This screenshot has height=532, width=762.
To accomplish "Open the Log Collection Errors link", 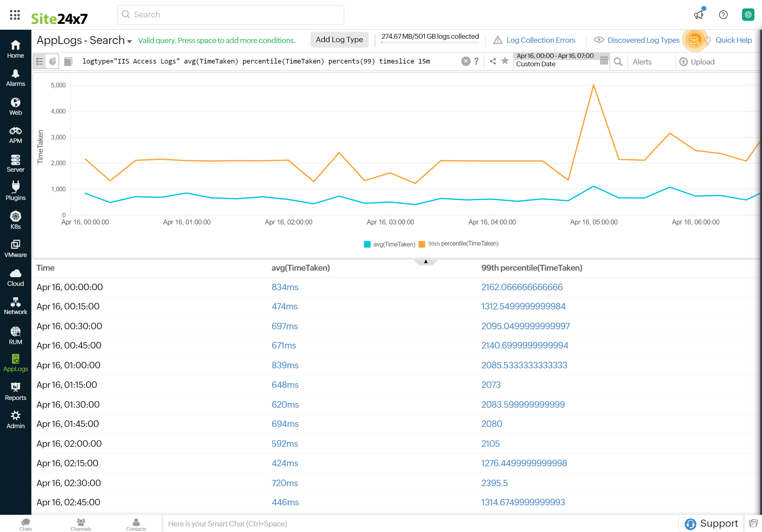I will [x=540, y=40].
